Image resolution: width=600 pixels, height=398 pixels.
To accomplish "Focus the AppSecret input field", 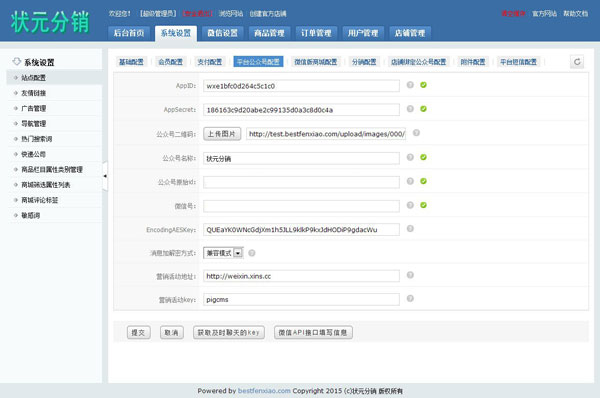I will point(302,110).
